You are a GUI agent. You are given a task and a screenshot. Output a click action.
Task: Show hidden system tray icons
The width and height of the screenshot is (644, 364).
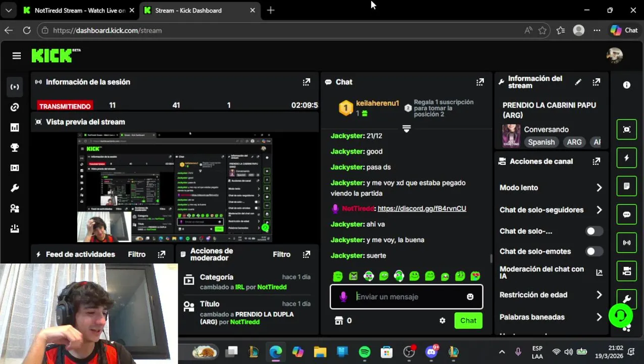pyautogui.click(x=502, y=352)
